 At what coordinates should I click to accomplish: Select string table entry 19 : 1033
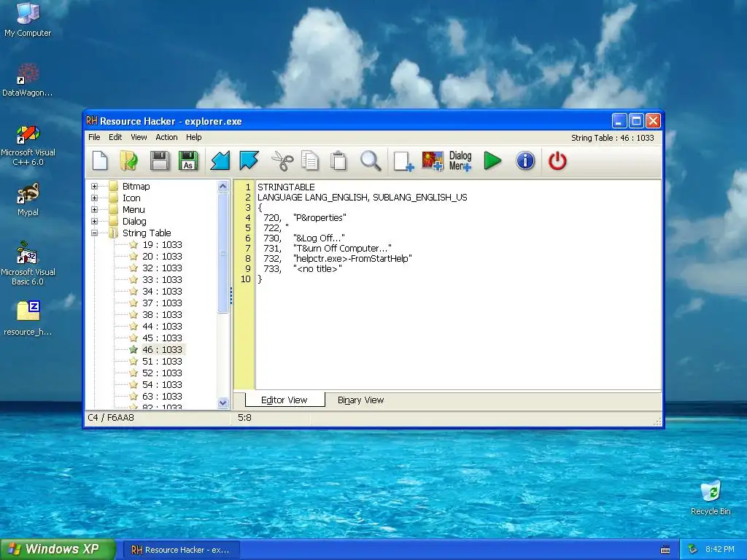(x=162, y=245)
